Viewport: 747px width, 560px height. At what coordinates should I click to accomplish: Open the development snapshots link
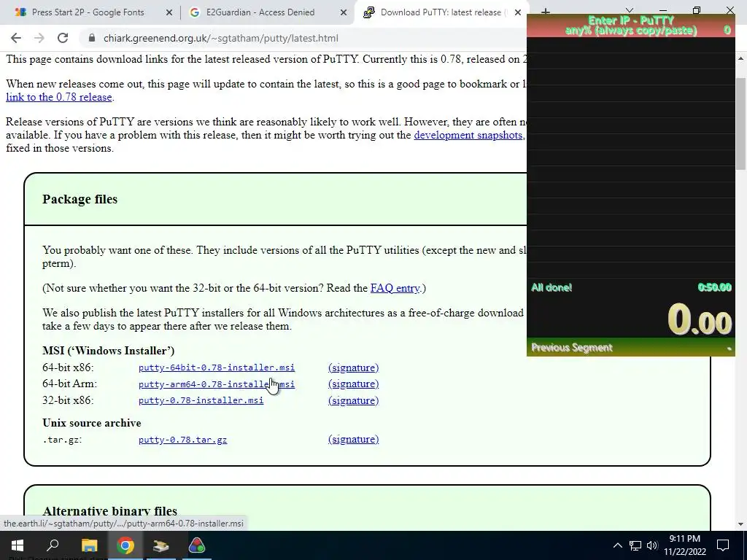pyautogui.click(x=468, y=135)
